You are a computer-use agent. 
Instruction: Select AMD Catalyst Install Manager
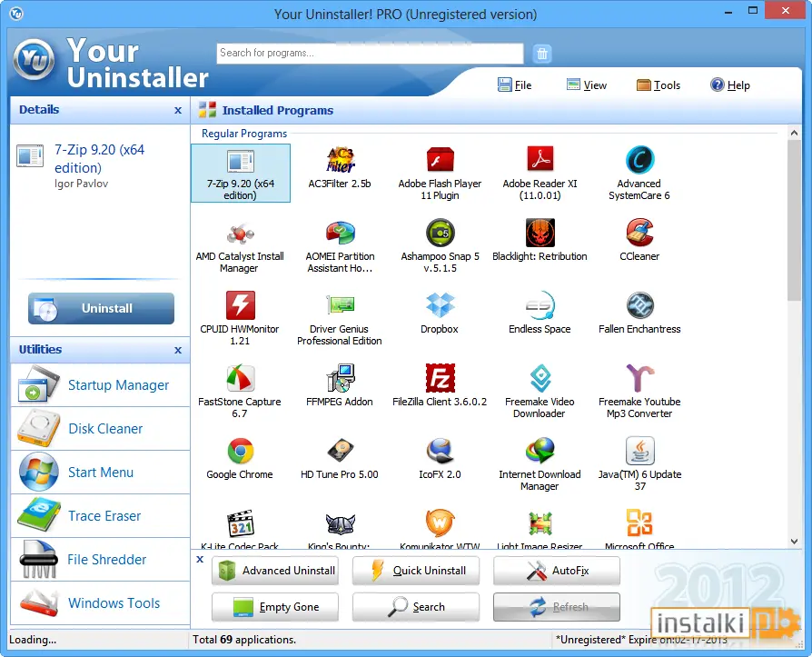[x=240, y=246]
